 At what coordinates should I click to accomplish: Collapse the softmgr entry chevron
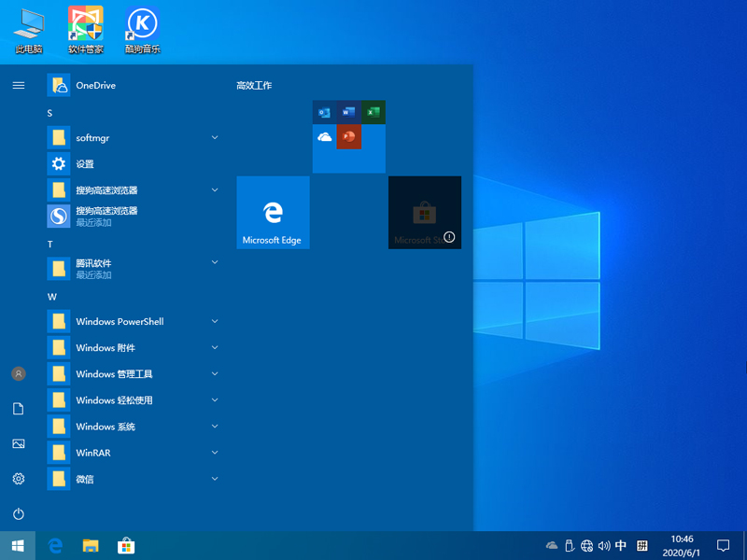pyautogui.click(x=215, y=138)
